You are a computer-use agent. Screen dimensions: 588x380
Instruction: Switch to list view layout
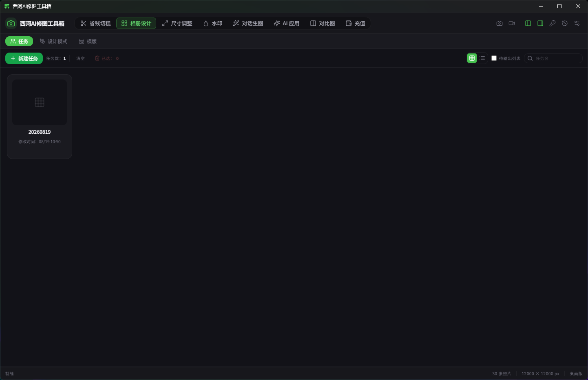coord(482,58)
